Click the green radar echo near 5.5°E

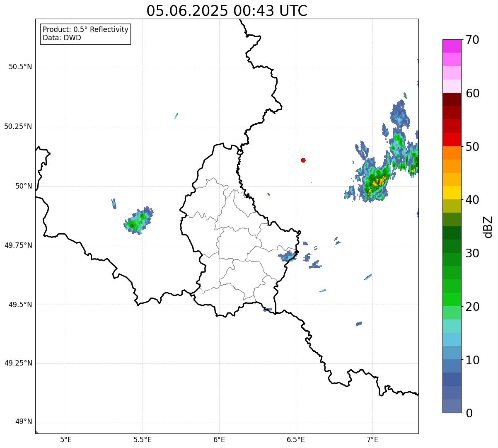(138, 221)
